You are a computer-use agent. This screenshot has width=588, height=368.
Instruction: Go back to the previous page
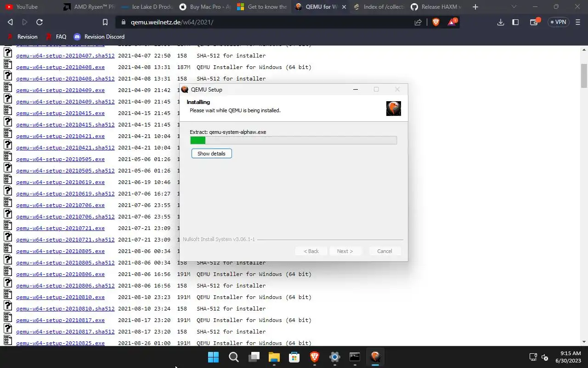[10, 22]
